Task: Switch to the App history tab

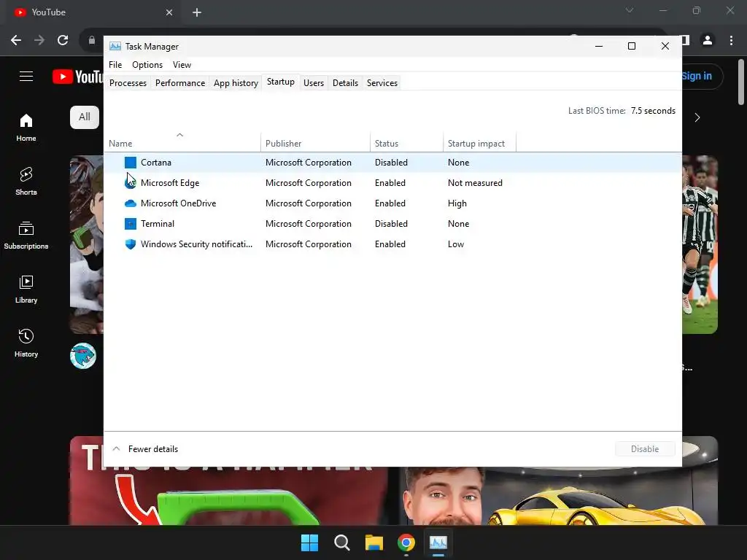Action: click(236, 83)
